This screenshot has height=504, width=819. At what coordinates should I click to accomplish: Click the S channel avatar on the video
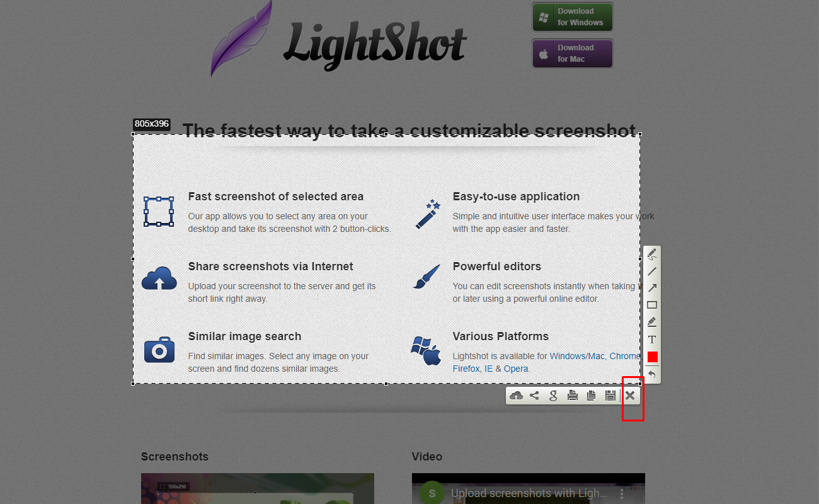(432, 493)
